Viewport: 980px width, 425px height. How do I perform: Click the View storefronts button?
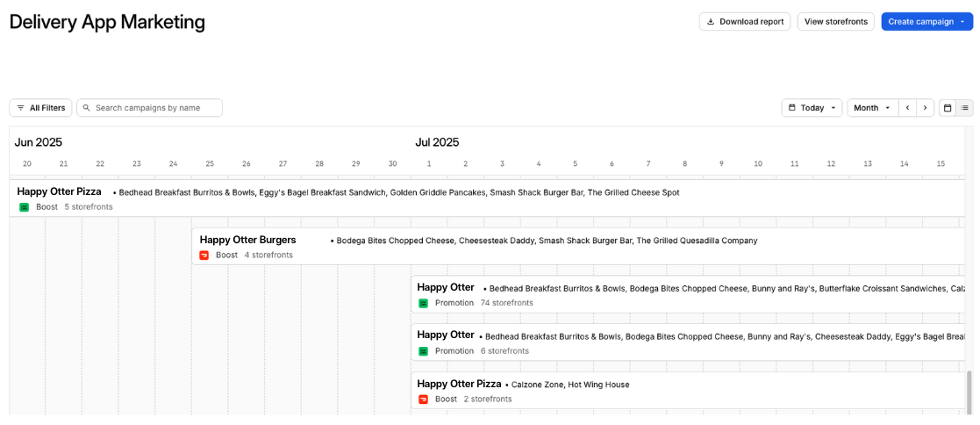[835, 22]
